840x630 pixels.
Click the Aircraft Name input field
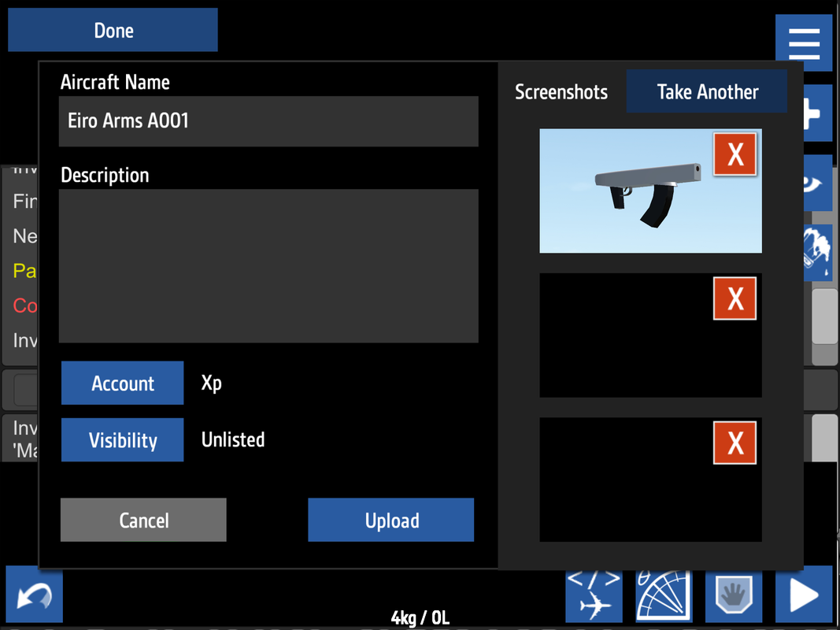(x=268, y=121)
